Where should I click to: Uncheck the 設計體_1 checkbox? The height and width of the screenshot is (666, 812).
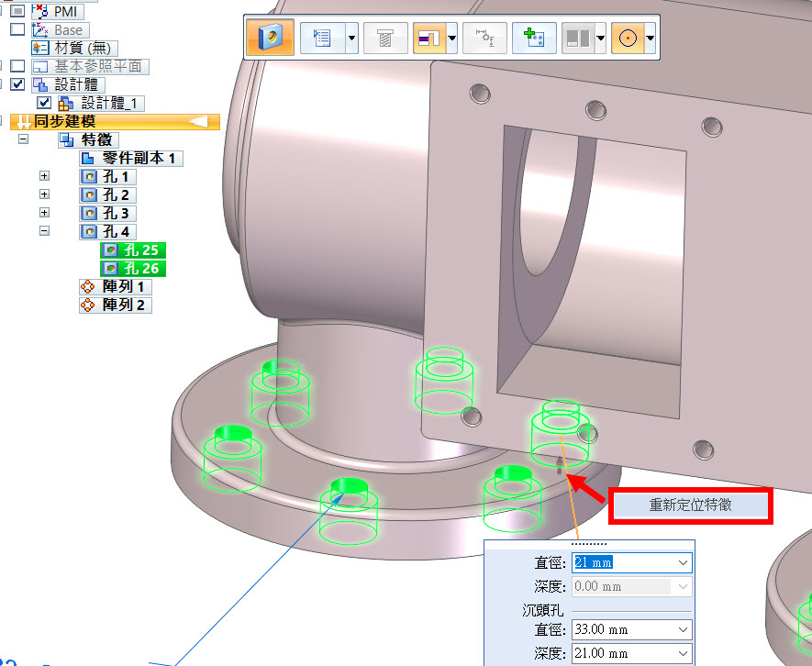pyautogui.click(x=44, y=103)
